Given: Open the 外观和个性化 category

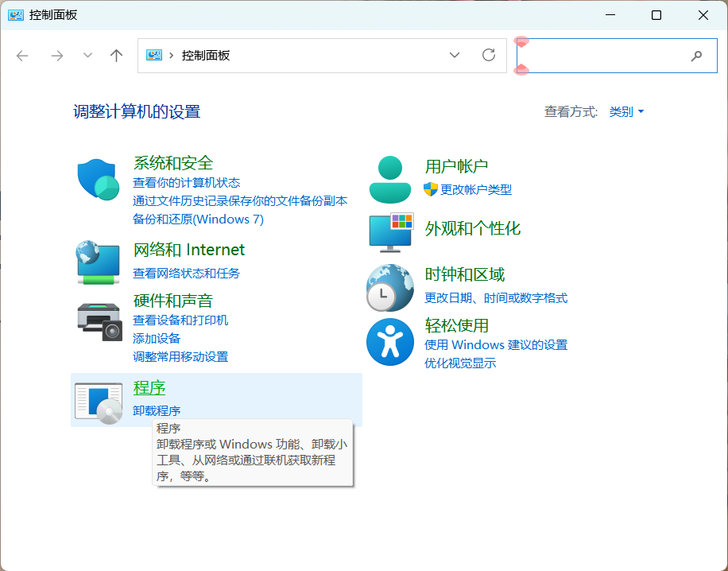Looking at the screenshot, I should (472, 228).
